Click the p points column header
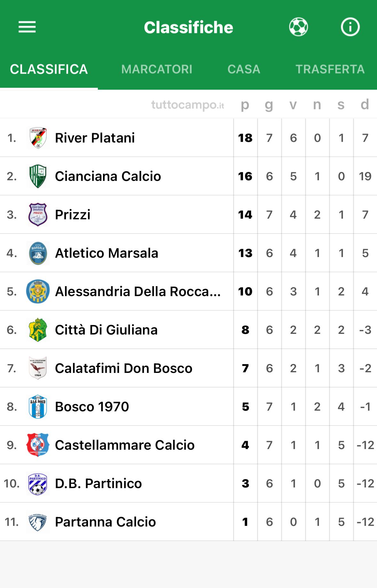This screenshot has width=377, height=588. pyautogui.click(x=245, y=105)
